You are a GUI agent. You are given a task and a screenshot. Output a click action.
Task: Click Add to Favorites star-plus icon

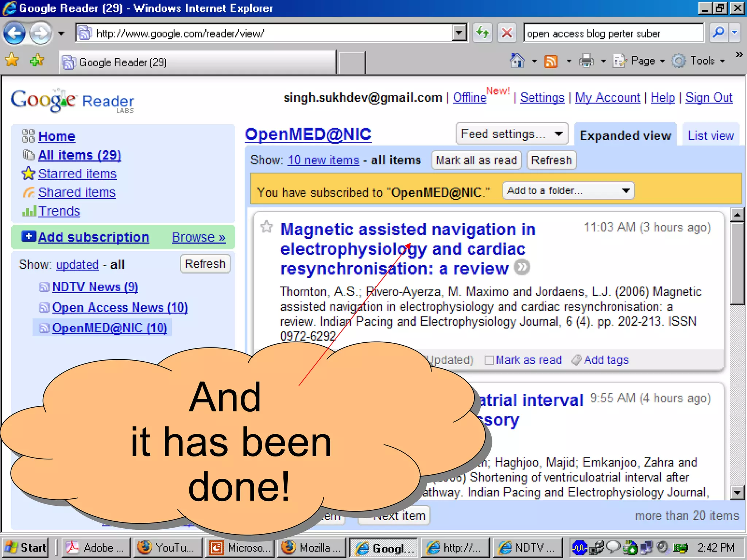[x=37, y=60]
